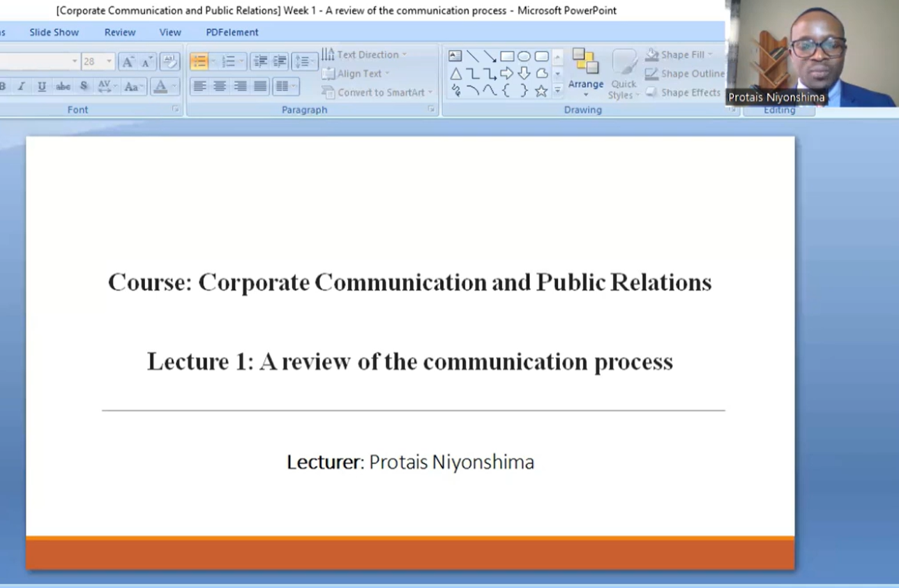Select the Curve shape
Viewport: 899px width, 588px height.
pos(490,91)
